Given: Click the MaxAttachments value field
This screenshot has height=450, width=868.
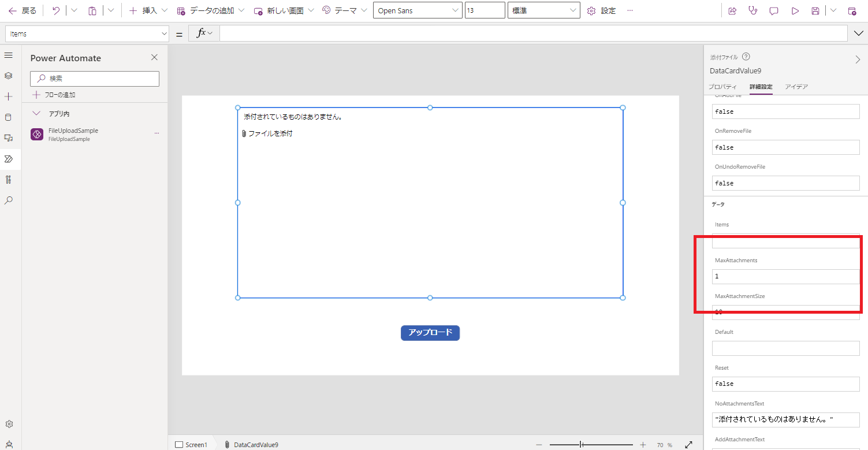Looking at the screenshot, I should point(785,276).
